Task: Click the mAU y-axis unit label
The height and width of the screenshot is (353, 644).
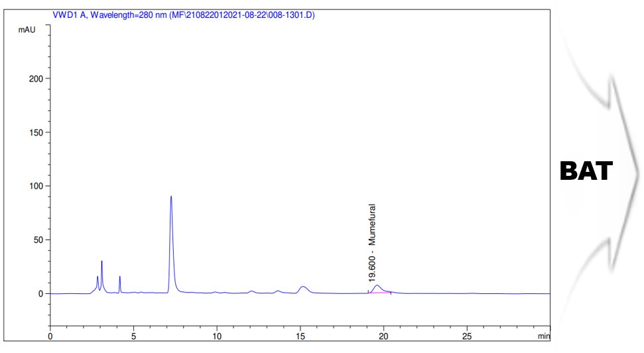Action: coord(27,29)
